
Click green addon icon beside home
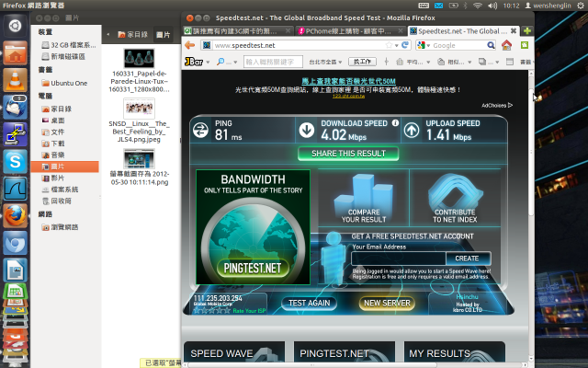[x=525, y=45]
